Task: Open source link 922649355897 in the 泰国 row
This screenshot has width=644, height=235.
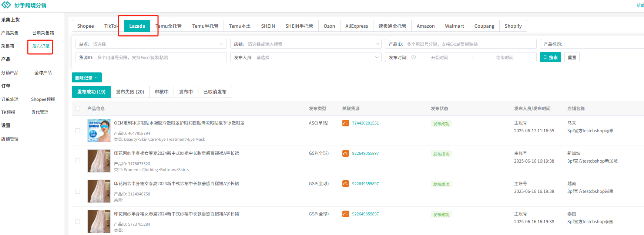Action: pos(365,214)
